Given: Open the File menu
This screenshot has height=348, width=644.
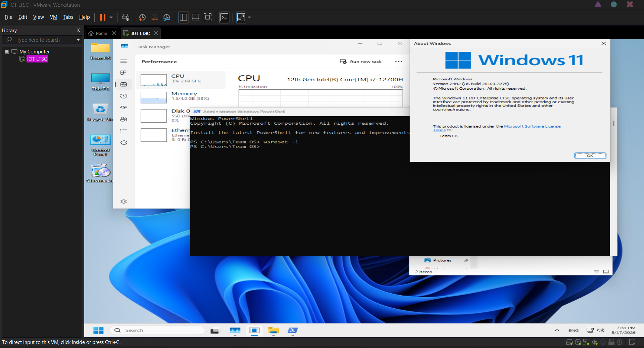Looking at the screenshot, I should point(8,17).
